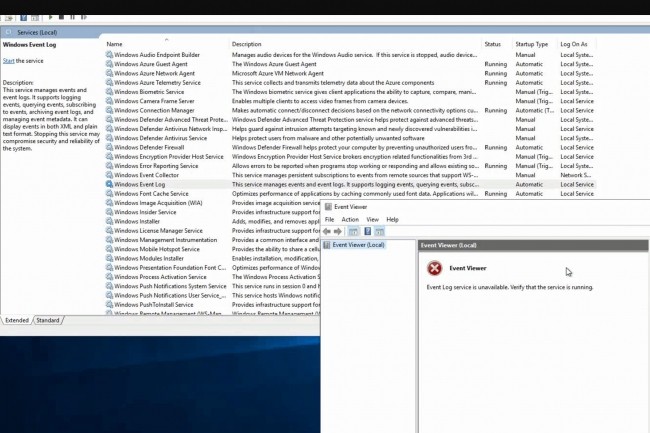
Task: Select Windows Image Acquisition (WIA) row
Action: point(213,203)
